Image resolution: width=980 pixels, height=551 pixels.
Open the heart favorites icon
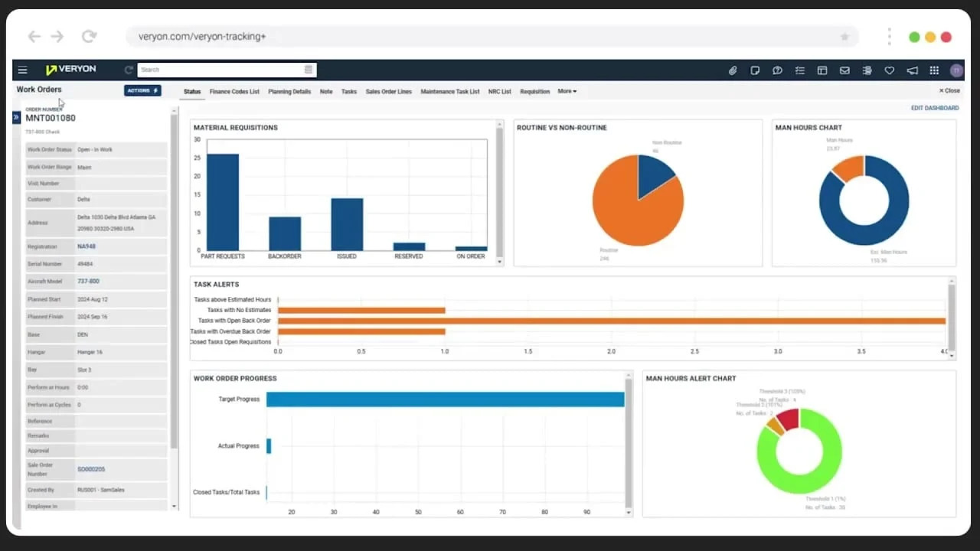(x=890, y=70)
